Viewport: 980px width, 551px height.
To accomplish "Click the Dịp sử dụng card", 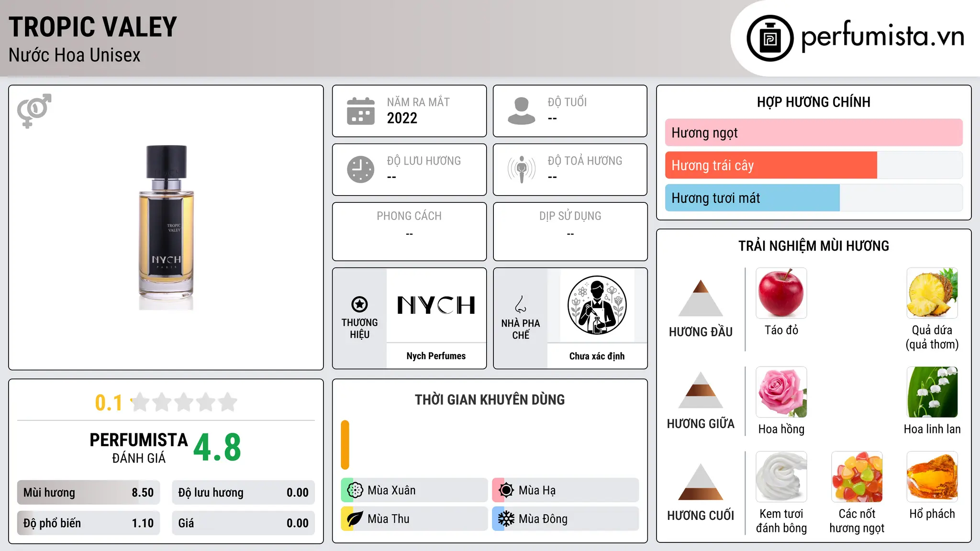I will (x=570, y=231).
